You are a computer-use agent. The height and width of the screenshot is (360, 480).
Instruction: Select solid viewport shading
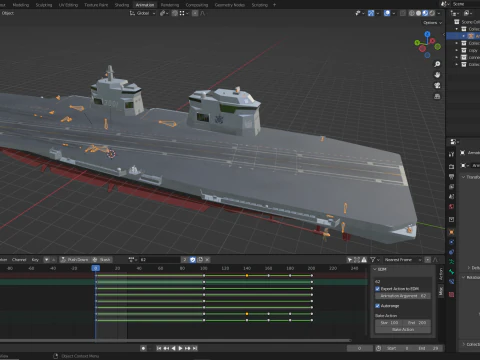point(418,13)
